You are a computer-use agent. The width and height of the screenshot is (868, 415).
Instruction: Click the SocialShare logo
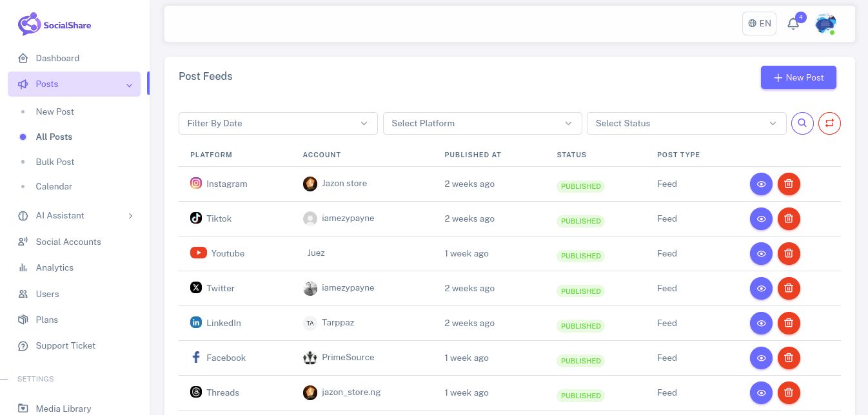tap(54, 25)
